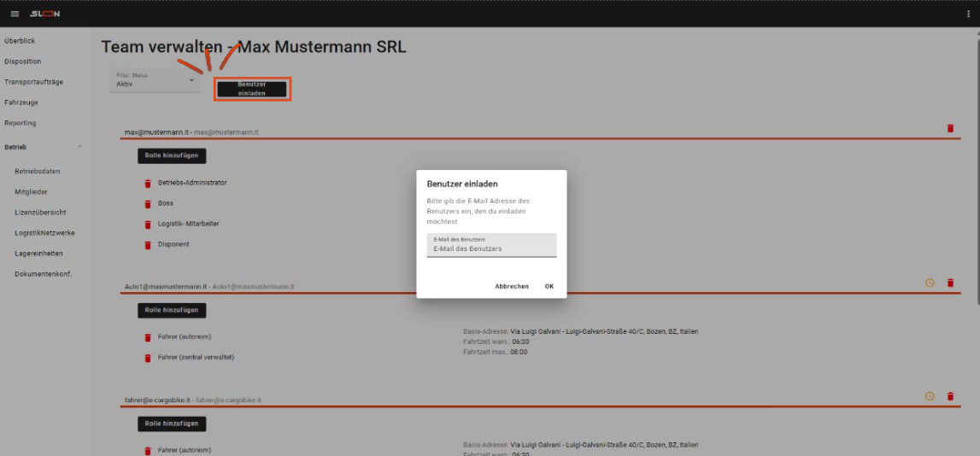Image resolution: width=980 pixels, height=456 pixels.
Task: Delete the fahrer@e-cargobike.it user
Action: point(950,396)
